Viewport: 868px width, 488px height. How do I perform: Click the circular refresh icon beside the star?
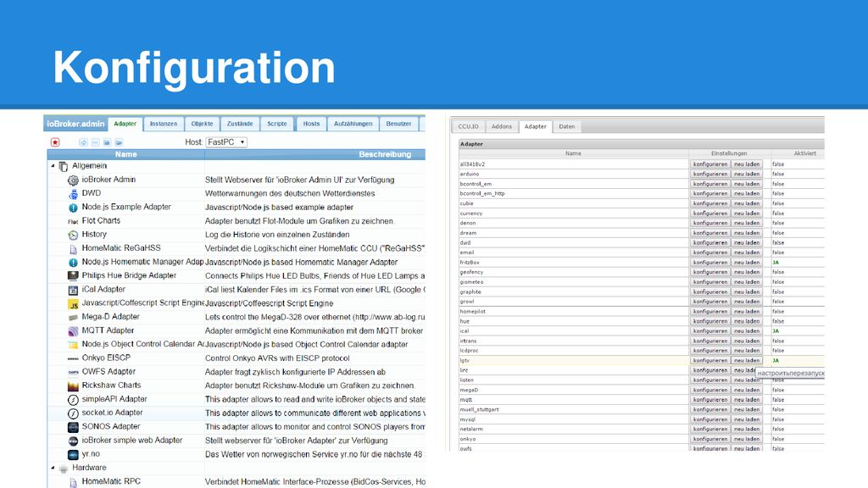84,142
